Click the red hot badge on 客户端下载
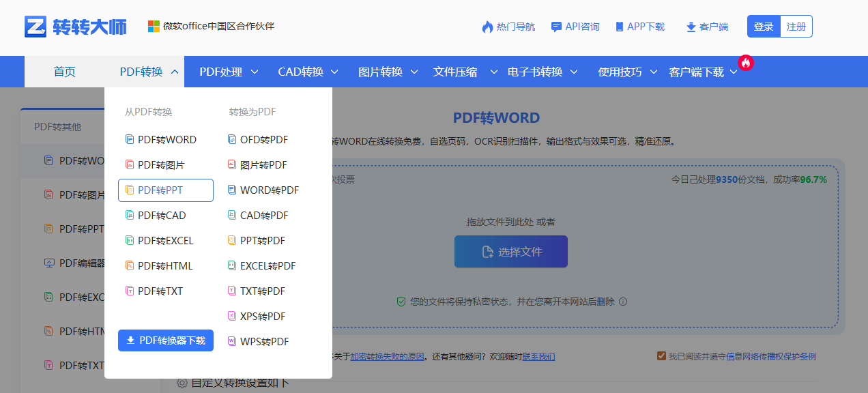Viewport: 868px width, 393px height. click(746, 63)
